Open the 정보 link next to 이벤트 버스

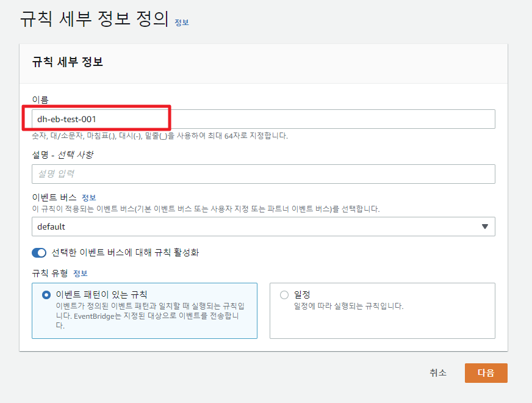88,198
